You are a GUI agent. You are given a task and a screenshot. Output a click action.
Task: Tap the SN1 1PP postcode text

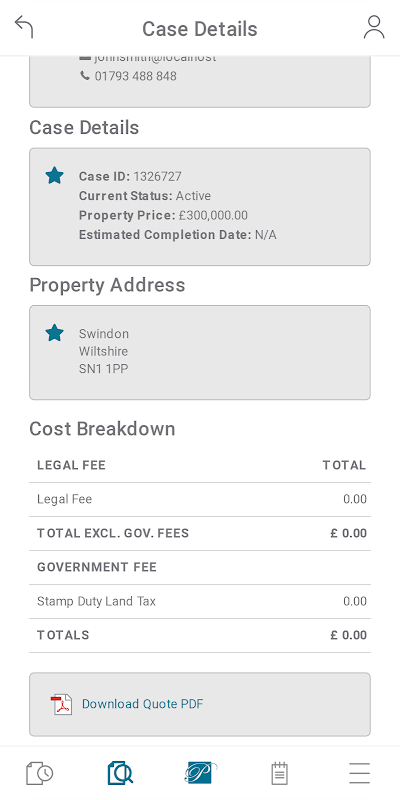104,369
